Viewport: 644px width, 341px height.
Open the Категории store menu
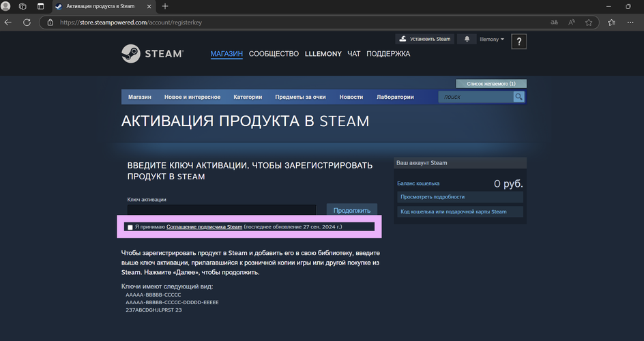tap(248, 97)
